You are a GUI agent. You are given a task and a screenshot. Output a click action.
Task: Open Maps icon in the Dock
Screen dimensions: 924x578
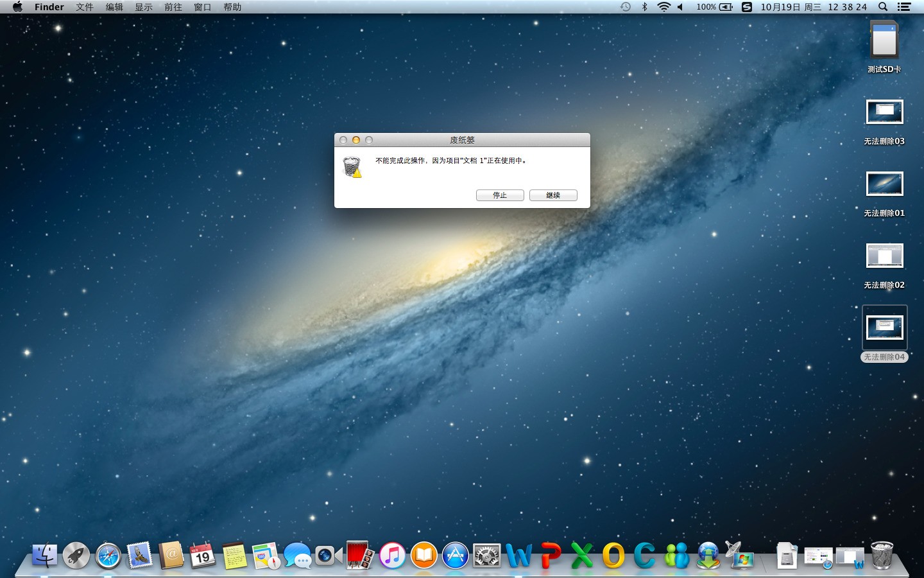click(266, 556)
